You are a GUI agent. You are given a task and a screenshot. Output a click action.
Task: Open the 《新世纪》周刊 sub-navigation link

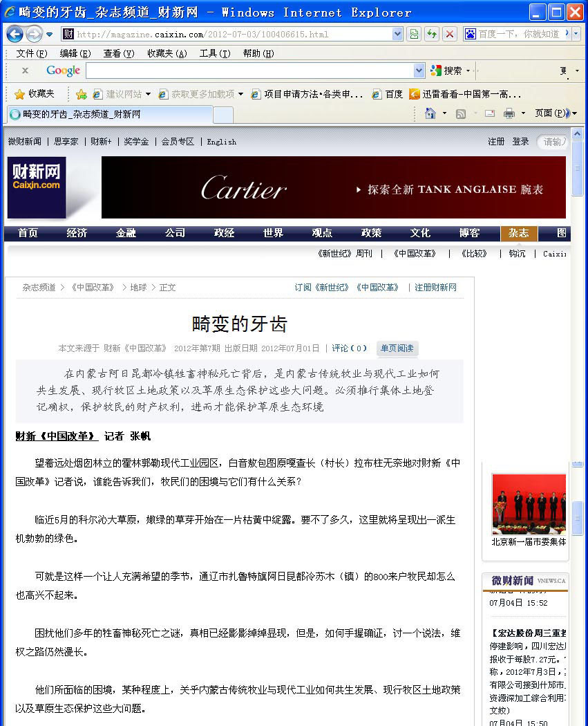click(x=345, y=254)
